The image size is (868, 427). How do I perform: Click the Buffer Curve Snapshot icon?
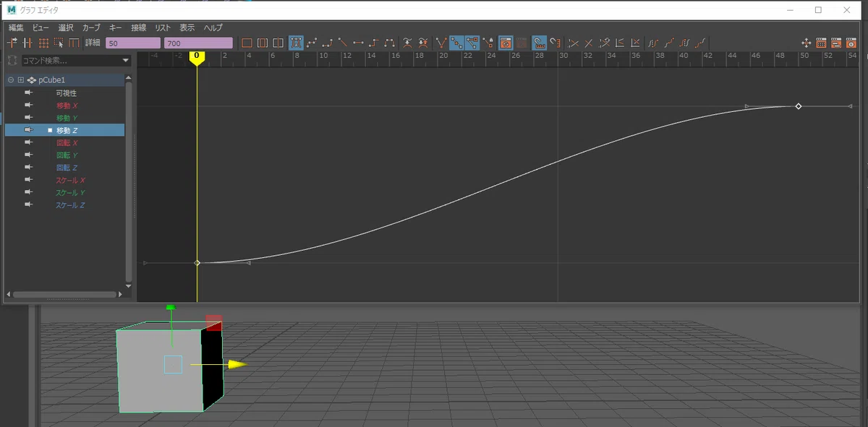pyautogui.click(x=408, y=43)
